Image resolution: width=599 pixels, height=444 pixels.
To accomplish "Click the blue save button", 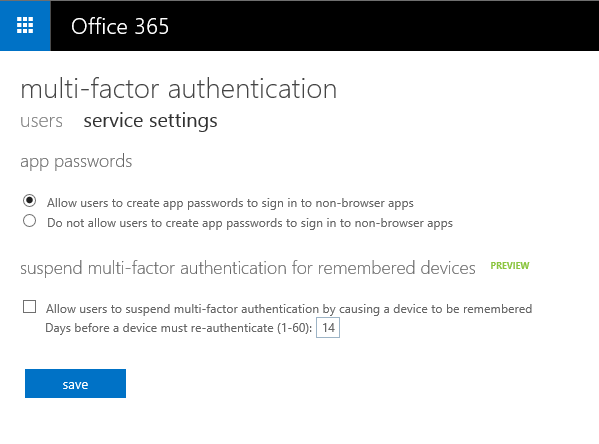I will click(x=75, y=383).
